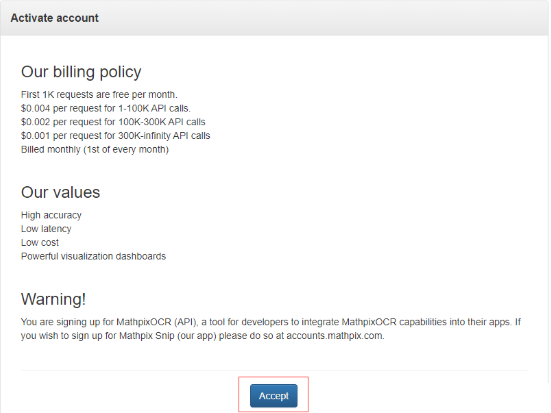Select the Warning! heading

click(x=53, y=299)
